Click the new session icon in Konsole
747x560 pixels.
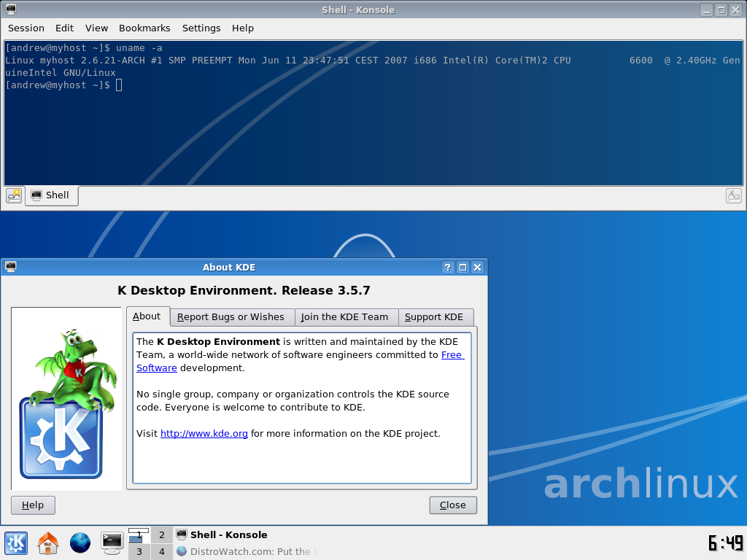[15, 195]
